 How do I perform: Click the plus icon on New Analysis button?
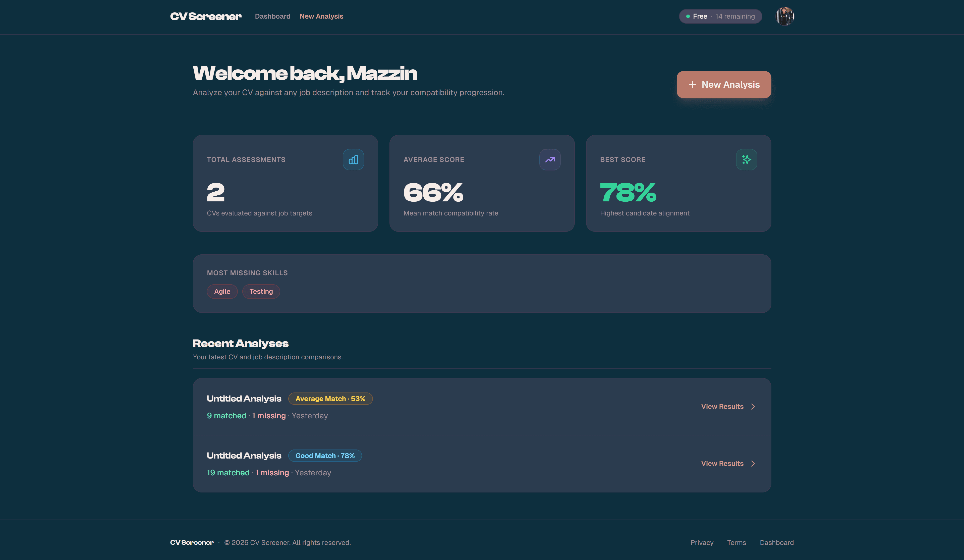[692, 85]
